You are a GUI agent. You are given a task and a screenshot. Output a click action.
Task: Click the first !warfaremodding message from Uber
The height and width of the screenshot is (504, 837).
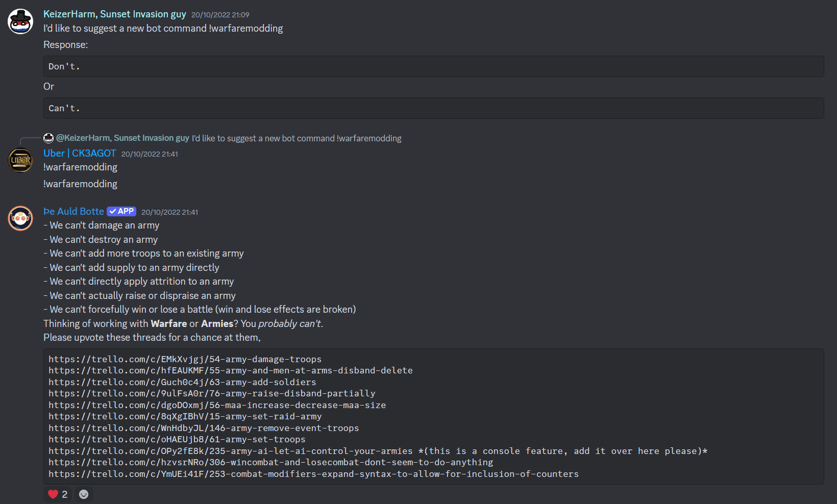(81, 167)
